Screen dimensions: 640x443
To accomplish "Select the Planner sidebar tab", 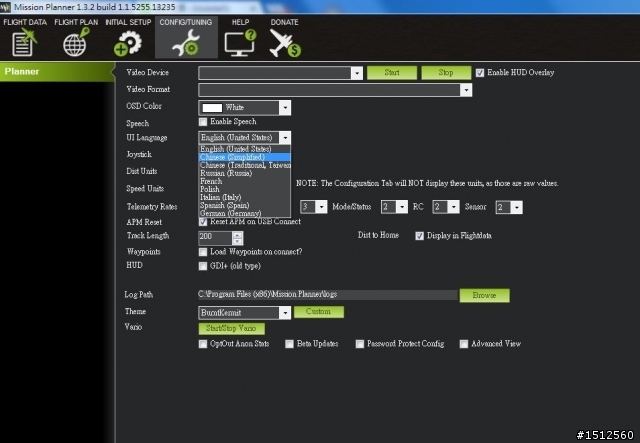I will (57, 72).
